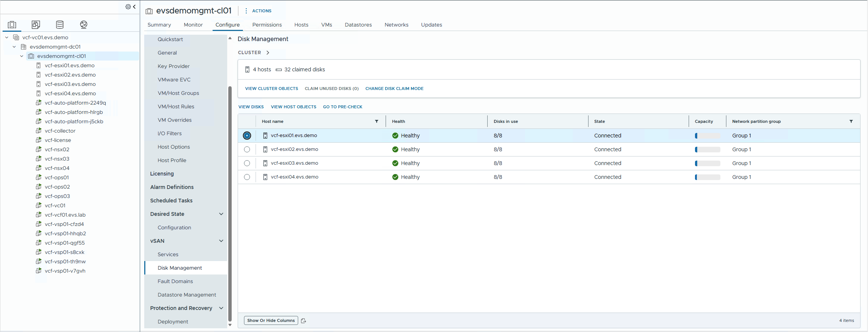The width and height of the screenshot is (868, 332).
Task: Click the Healthy status icon for vcf-esxi03.evs.demo
Action: click(395, 163)
